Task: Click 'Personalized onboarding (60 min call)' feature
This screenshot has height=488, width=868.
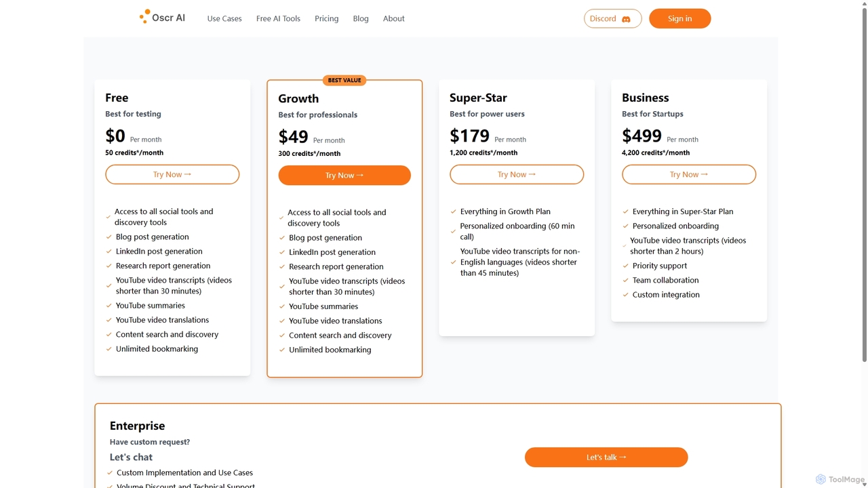Action: tap(517, 231)
